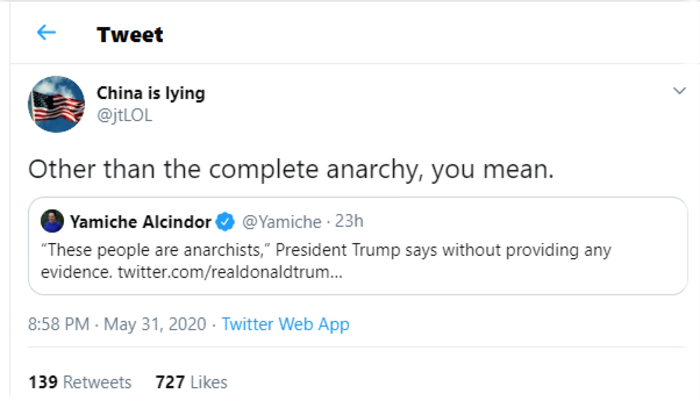Image resolution: width=700 pixels, height=400 pixels.
Task: Select the "Yamiche Alcindor" name in quote
Action: click(x=140, y=221)
